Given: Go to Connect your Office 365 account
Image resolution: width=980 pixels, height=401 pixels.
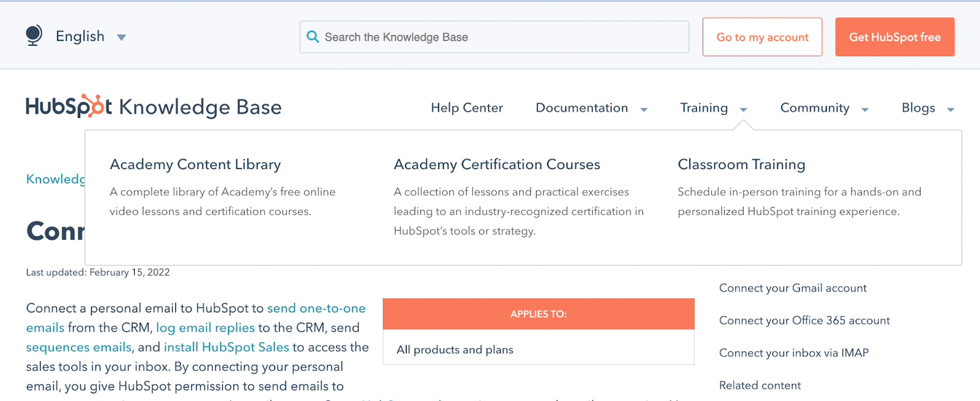Looking at the screenshot, I should [x=804, y=320].
